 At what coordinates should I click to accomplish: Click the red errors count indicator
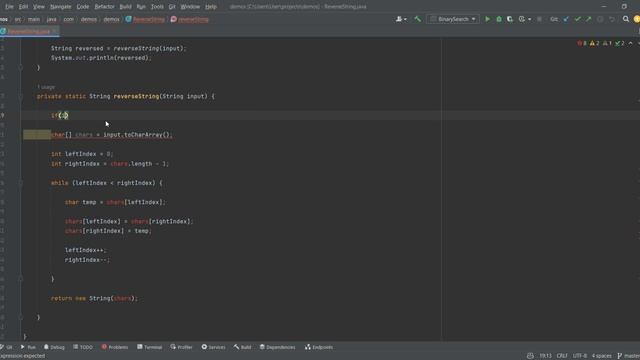tap(582, 43)
